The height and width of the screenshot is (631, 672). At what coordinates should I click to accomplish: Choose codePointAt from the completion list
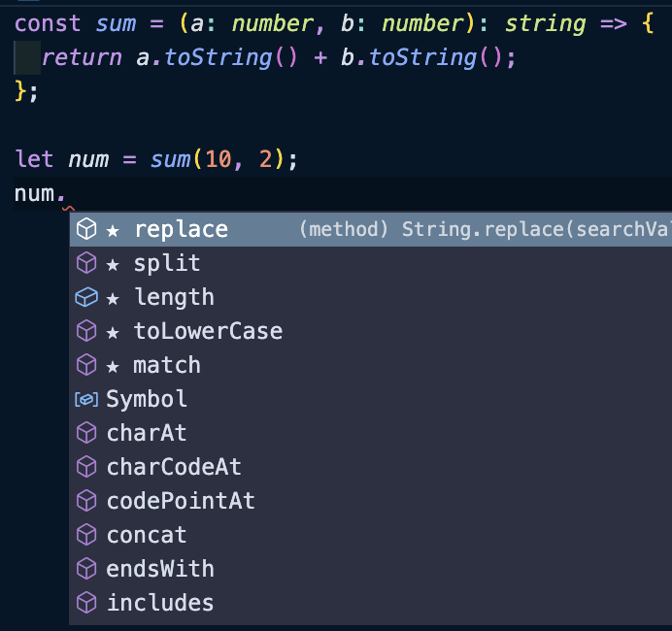(x=371, y=501)
